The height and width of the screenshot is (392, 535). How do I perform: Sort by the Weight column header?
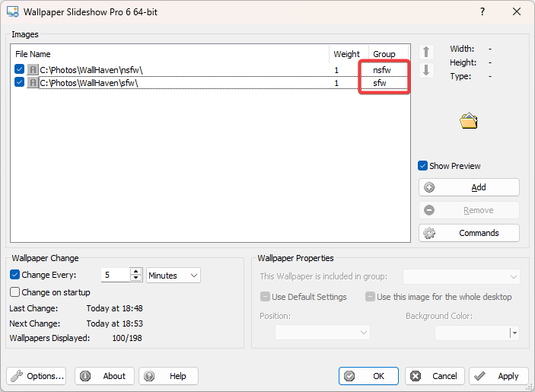pos(349,54)
